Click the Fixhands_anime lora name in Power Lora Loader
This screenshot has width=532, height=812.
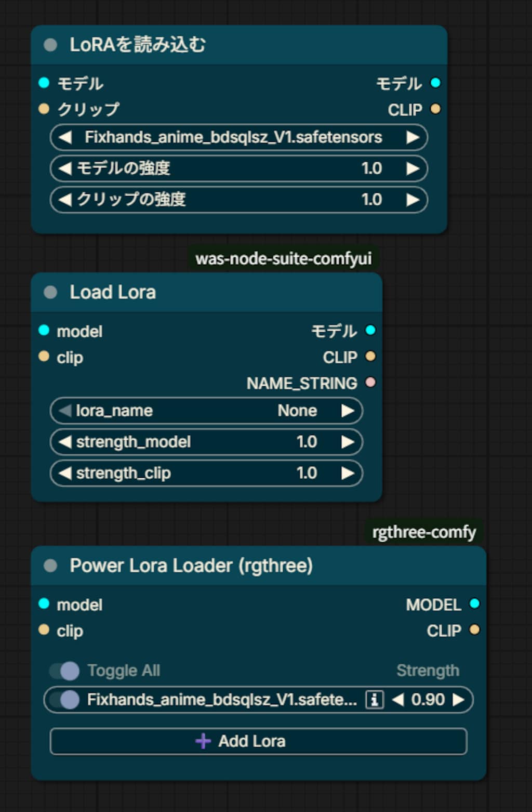pos(222,700)
